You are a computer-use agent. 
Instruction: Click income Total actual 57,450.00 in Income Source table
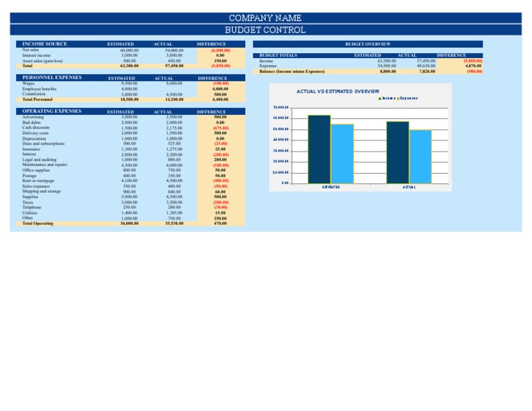175,66
